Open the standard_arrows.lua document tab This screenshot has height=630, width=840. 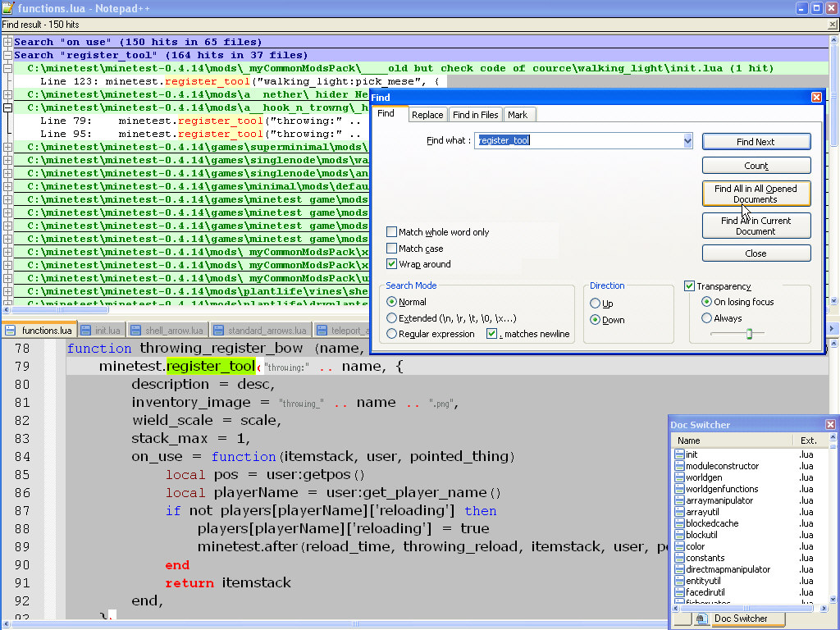click(267, 331)
